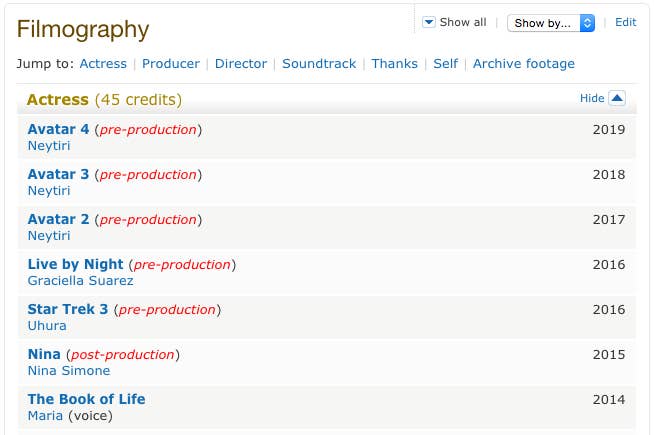Open the Show by... dropdown
Screen dimensions: 654x435
coord(551,23)
